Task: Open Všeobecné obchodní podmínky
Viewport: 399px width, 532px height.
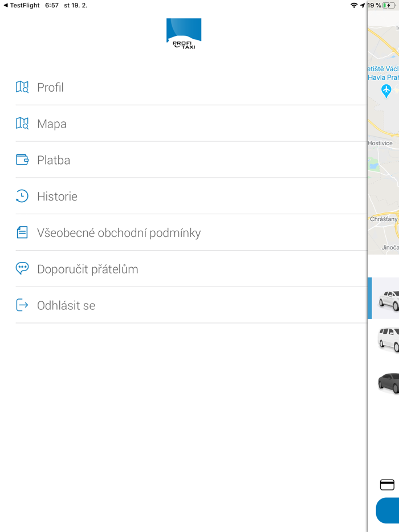Action: 119,232
